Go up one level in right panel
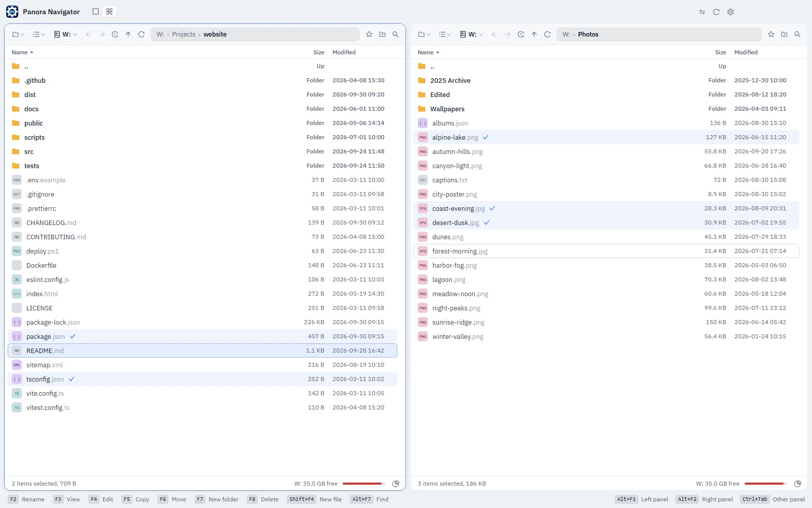Image resolution: width=812 pixels, height=508 pixels. pyautogui.click(x=534, y=35)
